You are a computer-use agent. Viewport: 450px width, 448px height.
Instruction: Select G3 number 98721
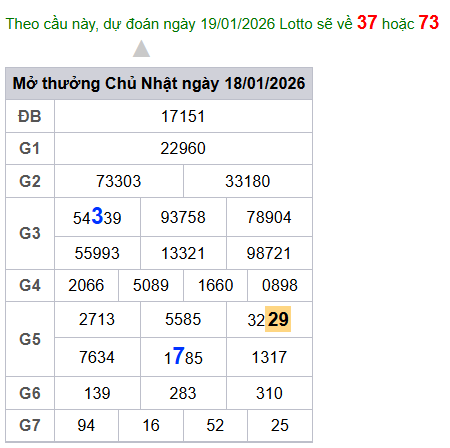pyautogui.click(x=269, y=253)
